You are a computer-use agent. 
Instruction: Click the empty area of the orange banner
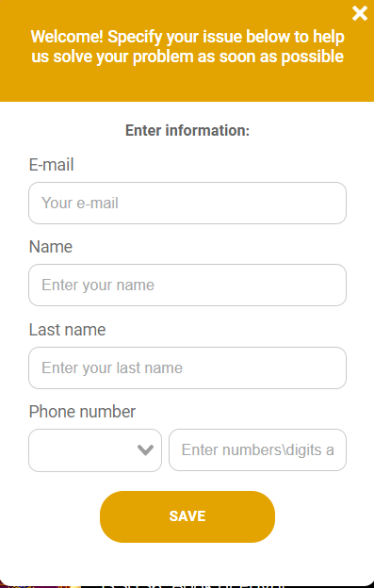click(187, 86)
